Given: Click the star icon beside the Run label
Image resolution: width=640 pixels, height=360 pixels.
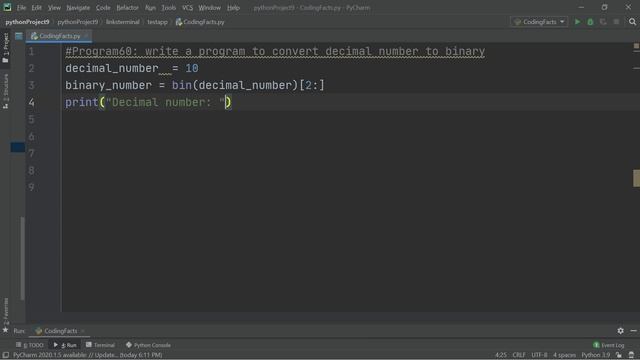Looking at the screenshot, I should (5, 330).
